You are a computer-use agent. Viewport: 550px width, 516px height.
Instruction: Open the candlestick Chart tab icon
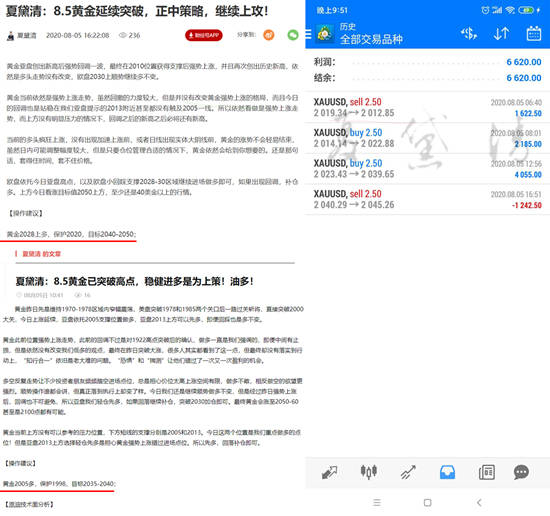(369, 472)
